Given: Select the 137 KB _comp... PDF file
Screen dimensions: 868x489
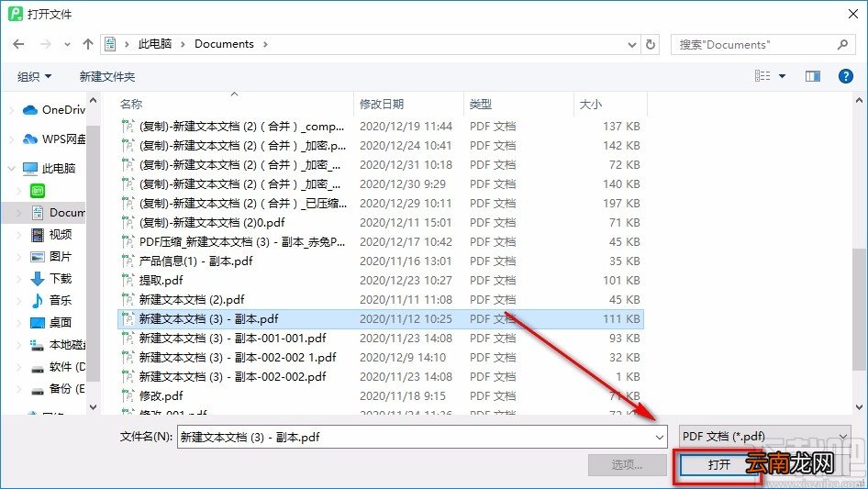Looking at the screenshot, I should [x=381, y=127].
